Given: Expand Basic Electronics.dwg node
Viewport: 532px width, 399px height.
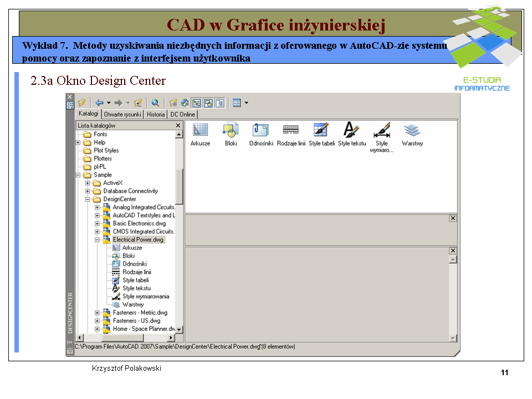Looking at the screenshot, I should [97, 223].
